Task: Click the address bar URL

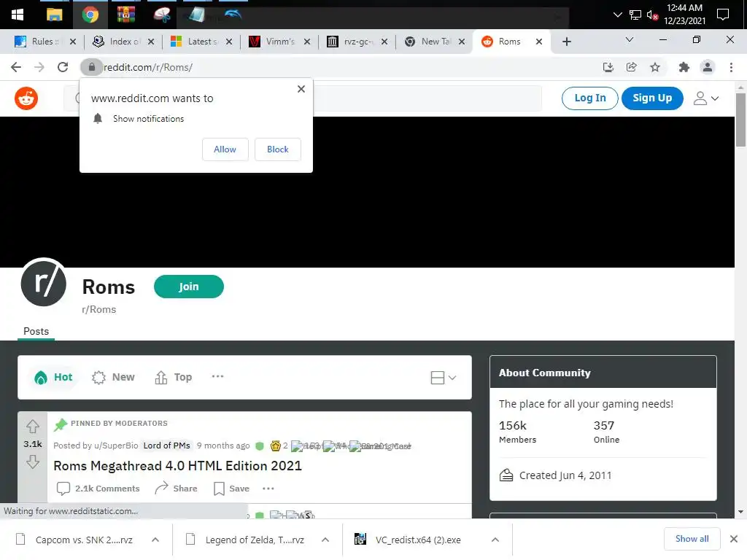Action: coord(148,67)
